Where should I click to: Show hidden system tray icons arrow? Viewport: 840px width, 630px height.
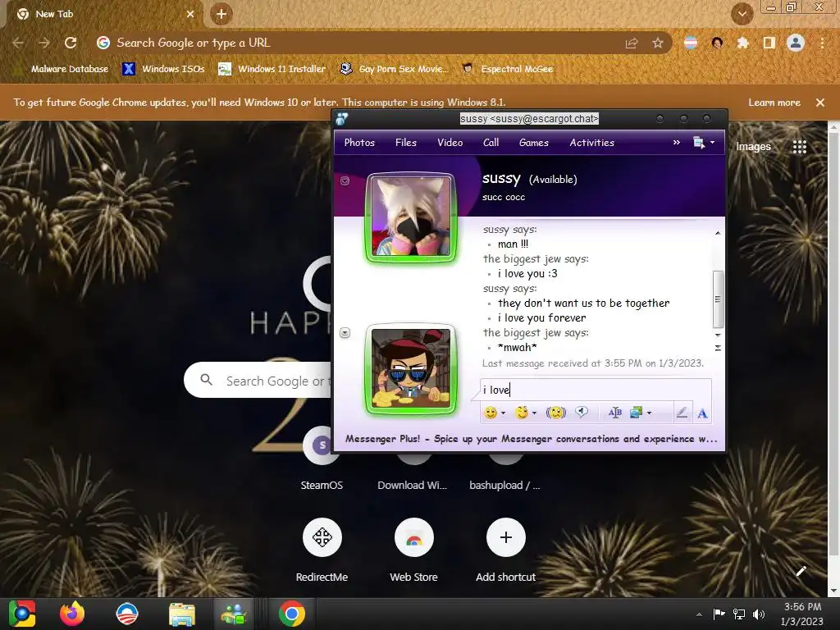point(699,614)
